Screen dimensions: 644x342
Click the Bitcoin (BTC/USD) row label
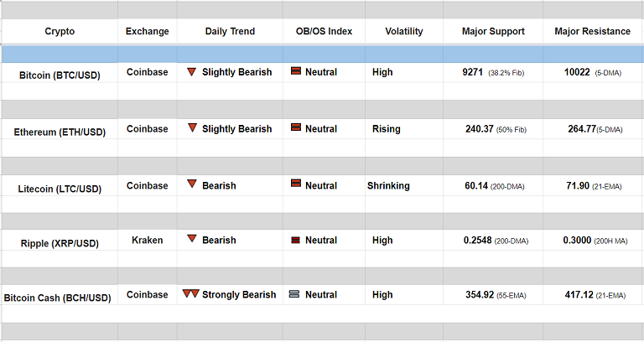tap(60, 75)
